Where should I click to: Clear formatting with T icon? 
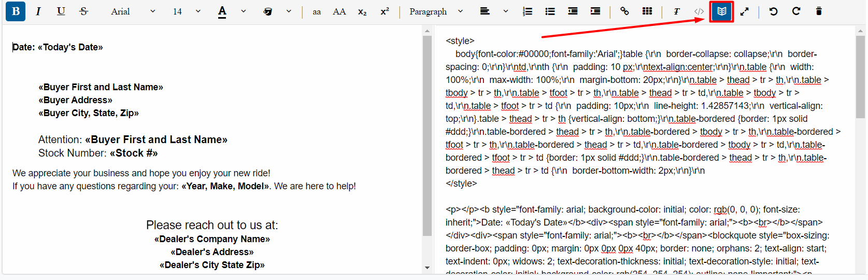676,11
